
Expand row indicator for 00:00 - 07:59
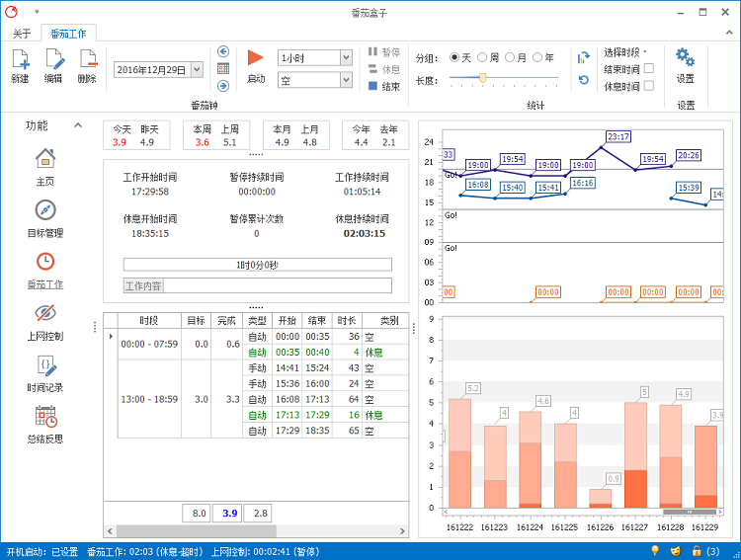pyautogui.click(x=111, y=337)
